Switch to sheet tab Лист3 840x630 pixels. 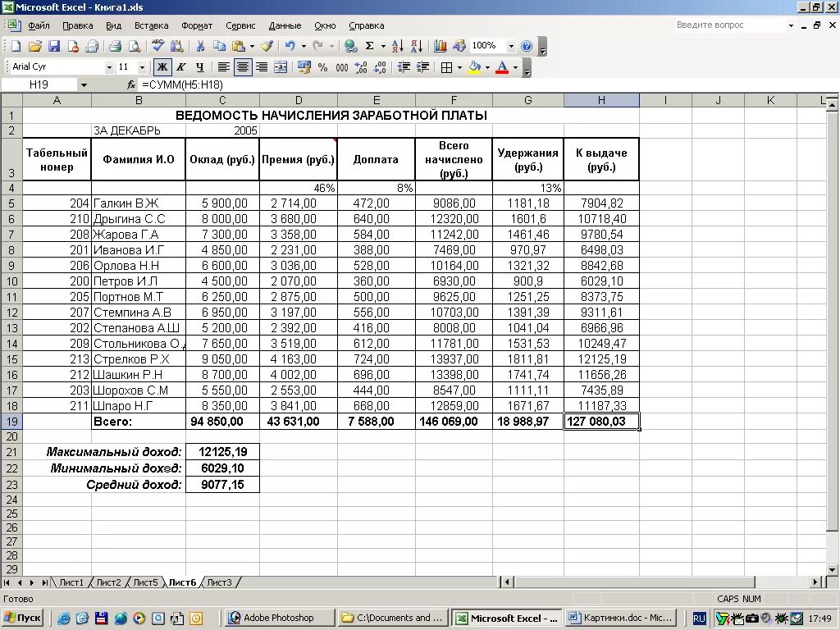219,582
